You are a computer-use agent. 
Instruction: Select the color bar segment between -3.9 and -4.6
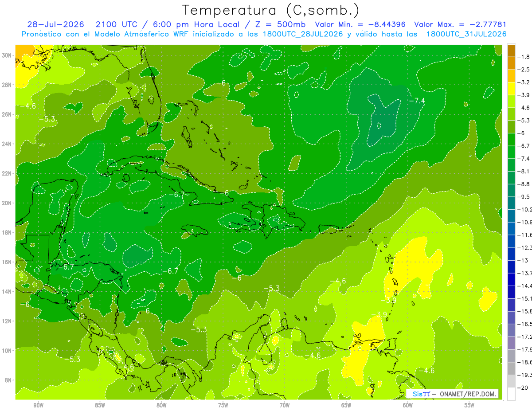511,101
